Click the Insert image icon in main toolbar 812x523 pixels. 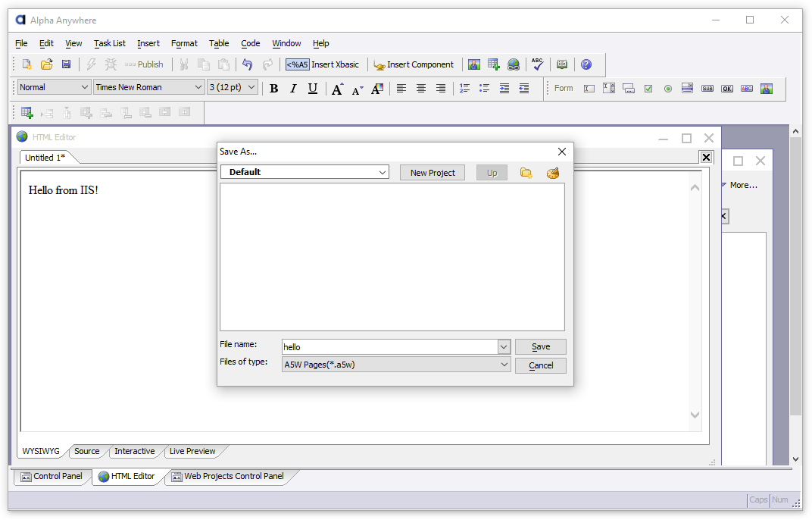[474, 64]
